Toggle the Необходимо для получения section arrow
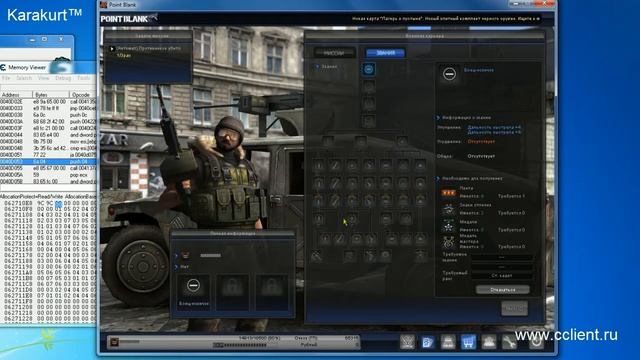 coord(438,178)
